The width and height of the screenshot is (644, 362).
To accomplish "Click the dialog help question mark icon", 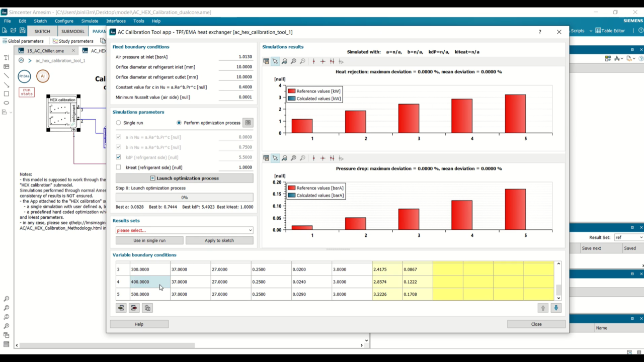I will (x=540, y=32).
